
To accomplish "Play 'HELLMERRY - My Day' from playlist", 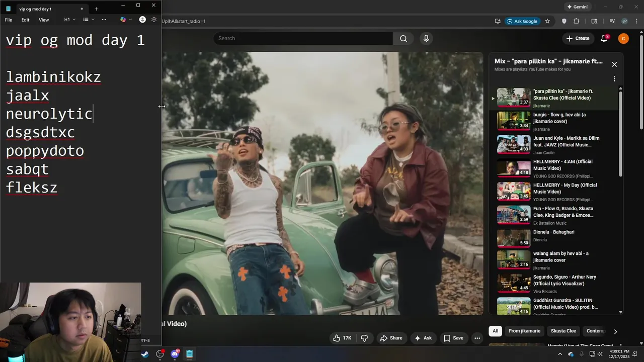I will point(553,192).
